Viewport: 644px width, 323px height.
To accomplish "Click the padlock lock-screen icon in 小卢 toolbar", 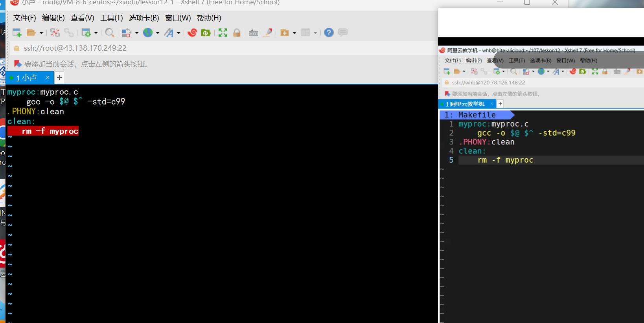I will point(237,33).
